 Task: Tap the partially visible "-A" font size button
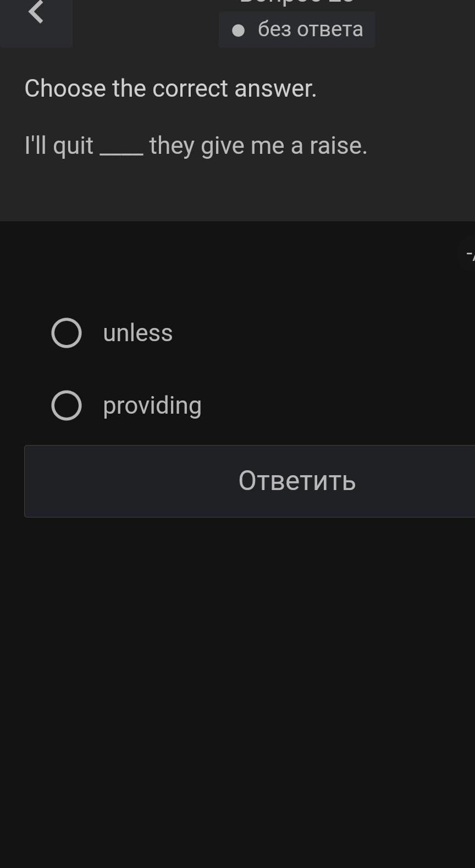tap(469, 254)
